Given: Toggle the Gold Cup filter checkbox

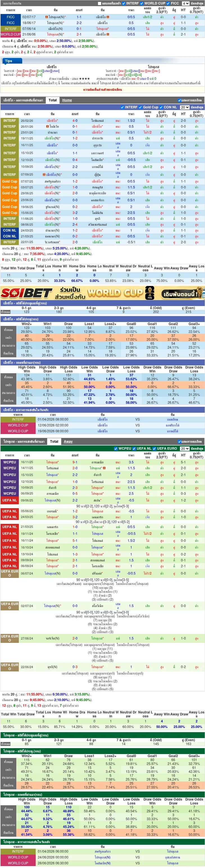Looking at the screenshot, I should pos(140,107).
